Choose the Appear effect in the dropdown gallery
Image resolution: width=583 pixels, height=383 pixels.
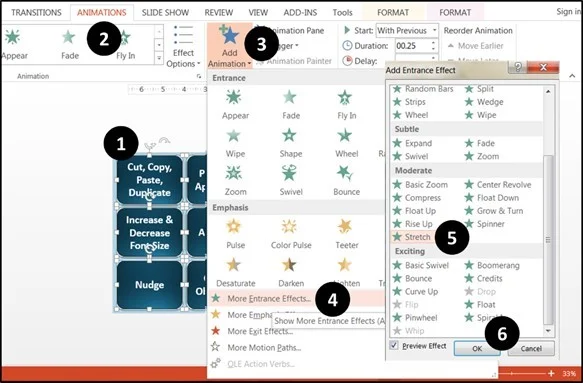click(235, 105)
